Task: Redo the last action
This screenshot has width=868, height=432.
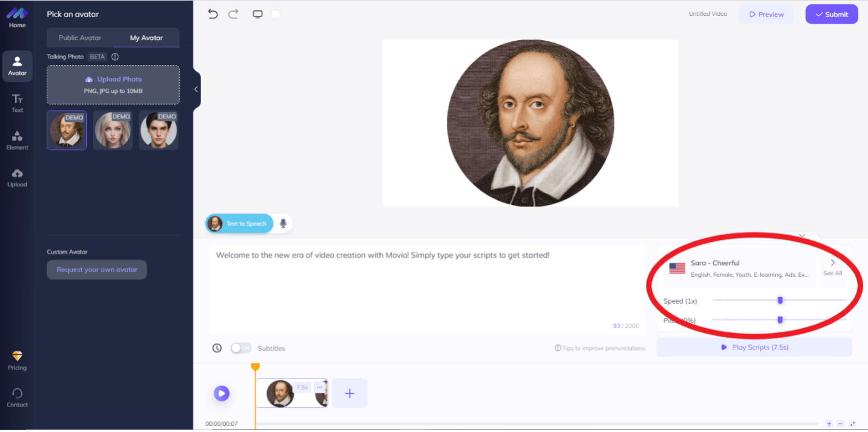Action: click(x=234, y=14)
